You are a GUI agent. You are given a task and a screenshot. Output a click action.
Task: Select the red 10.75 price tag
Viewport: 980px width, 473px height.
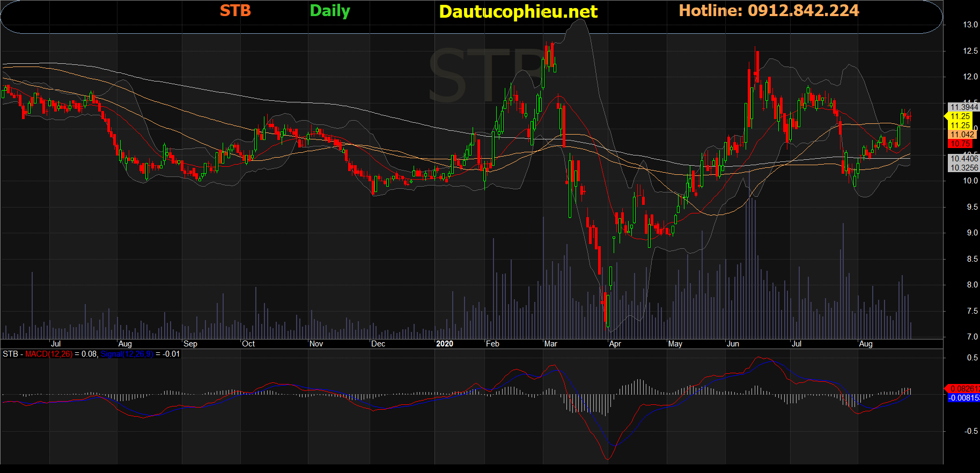click(960, 144)
